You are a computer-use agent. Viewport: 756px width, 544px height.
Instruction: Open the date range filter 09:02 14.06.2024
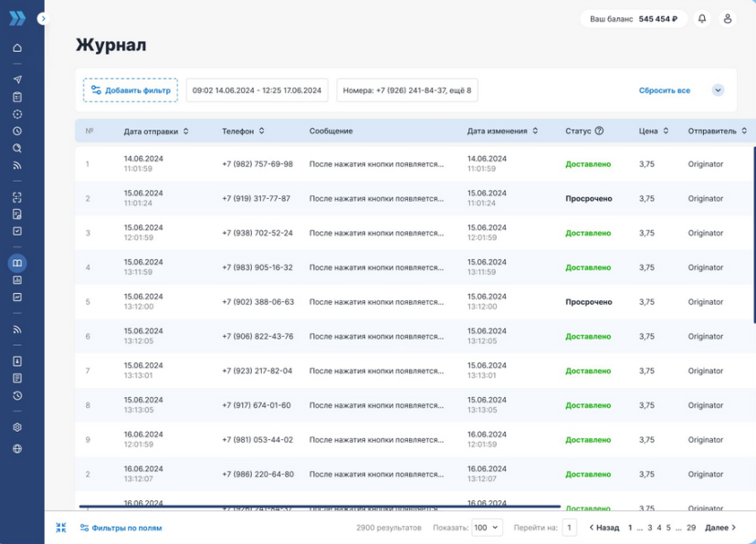257,90
